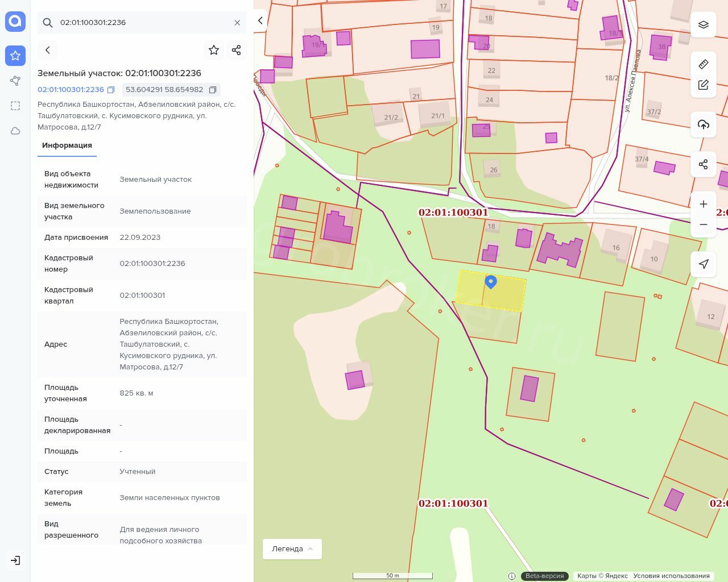Collapse the information side panel
728x582 pixels.
click(x=260, y=21)
